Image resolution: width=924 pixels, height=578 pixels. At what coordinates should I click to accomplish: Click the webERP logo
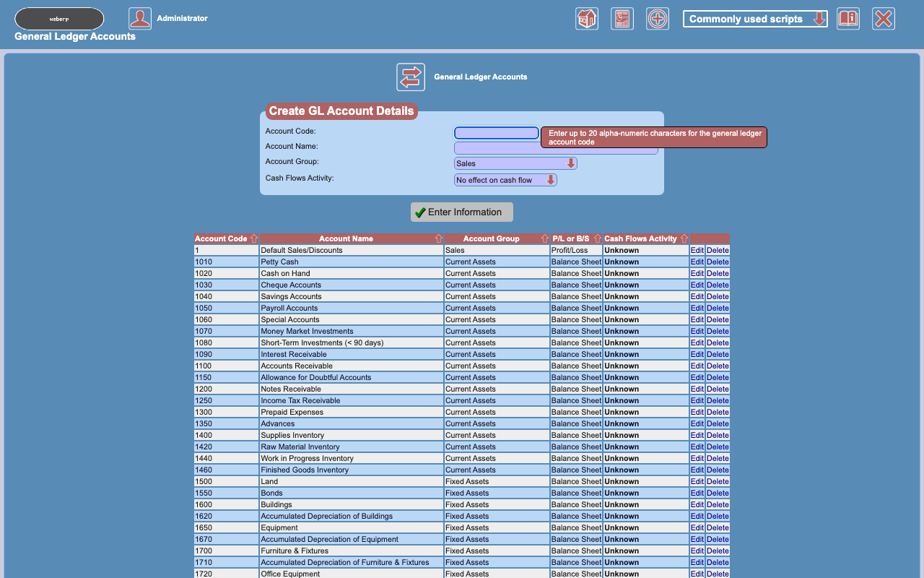[x=59, y=19]
